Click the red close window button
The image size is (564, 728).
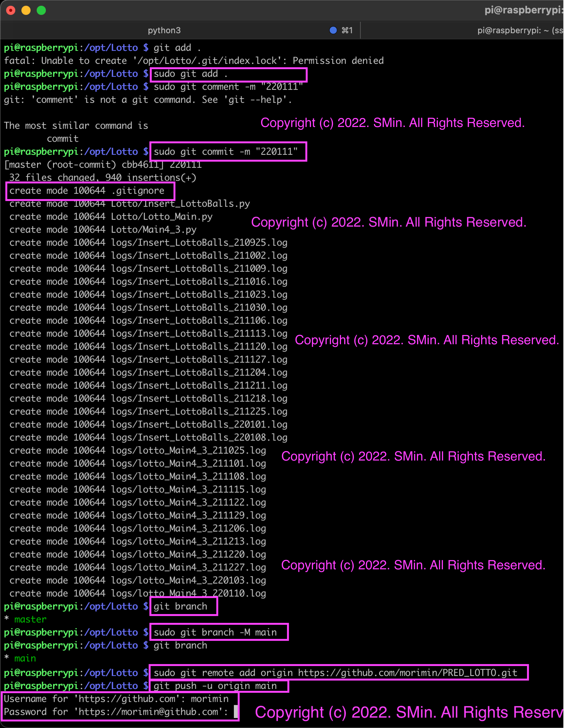tap(11, 11)
